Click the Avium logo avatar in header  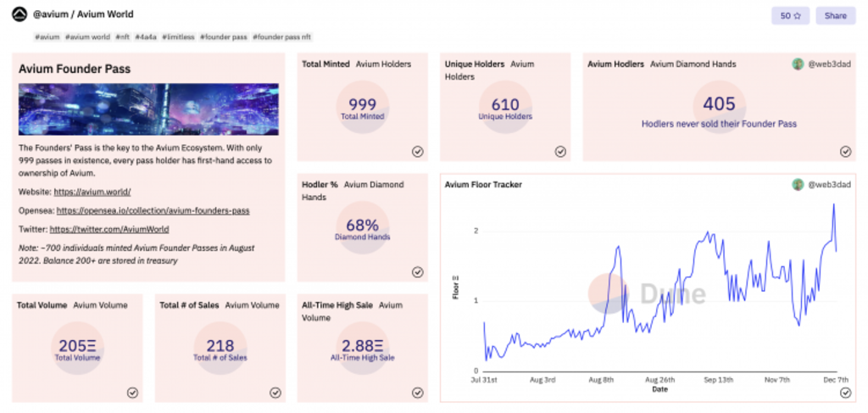(x=19, y=15)
